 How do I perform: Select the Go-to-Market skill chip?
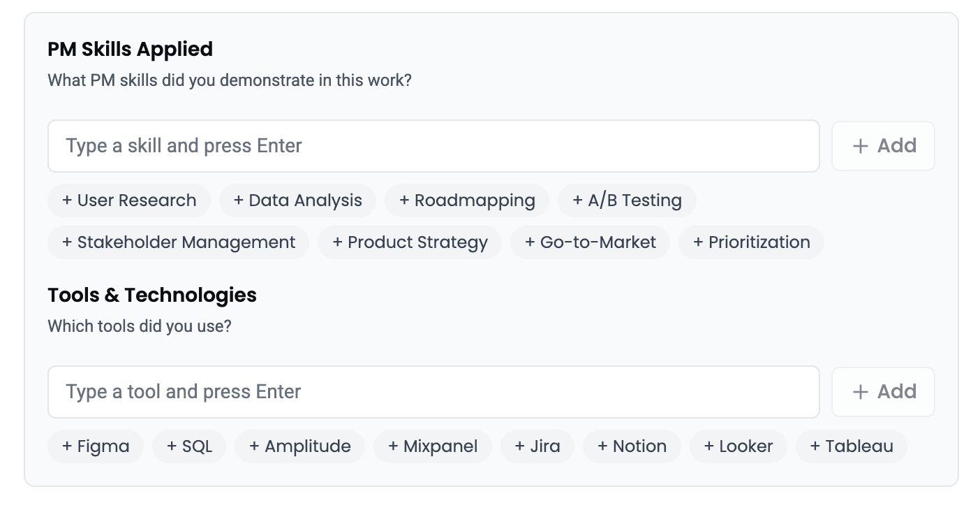click(591, 242)
